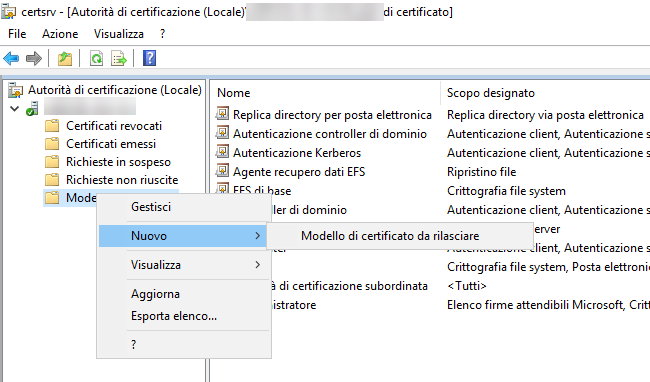Select the Replica directory per posta elettronica row
Viewport: 650px width, 382px height.
click(332, 115)
